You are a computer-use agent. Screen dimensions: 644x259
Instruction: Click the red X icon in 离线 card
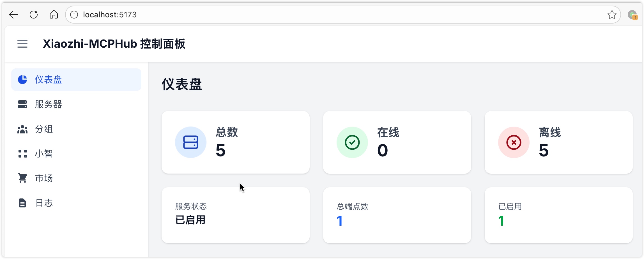[514, 142]
